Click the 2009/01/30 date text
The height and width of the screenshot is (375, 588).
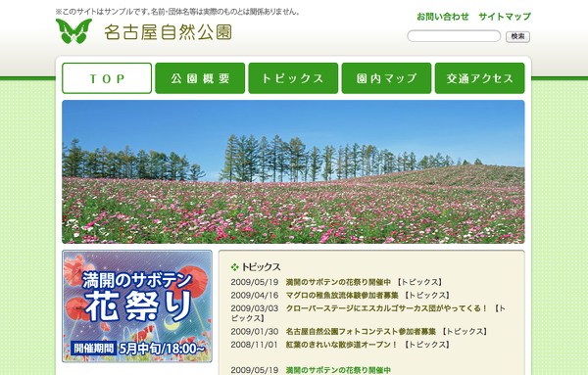point(255,332)
